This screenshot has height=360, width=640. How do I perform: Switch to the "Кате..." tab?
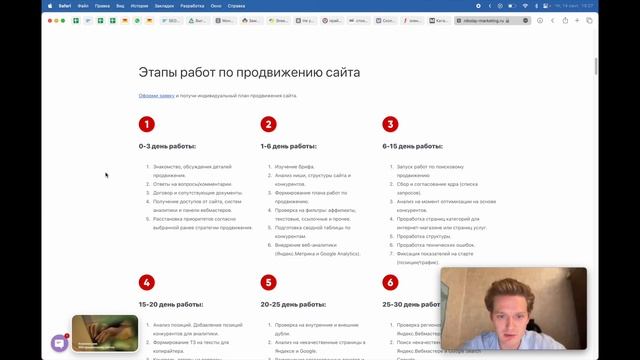[x=438, y=20]
